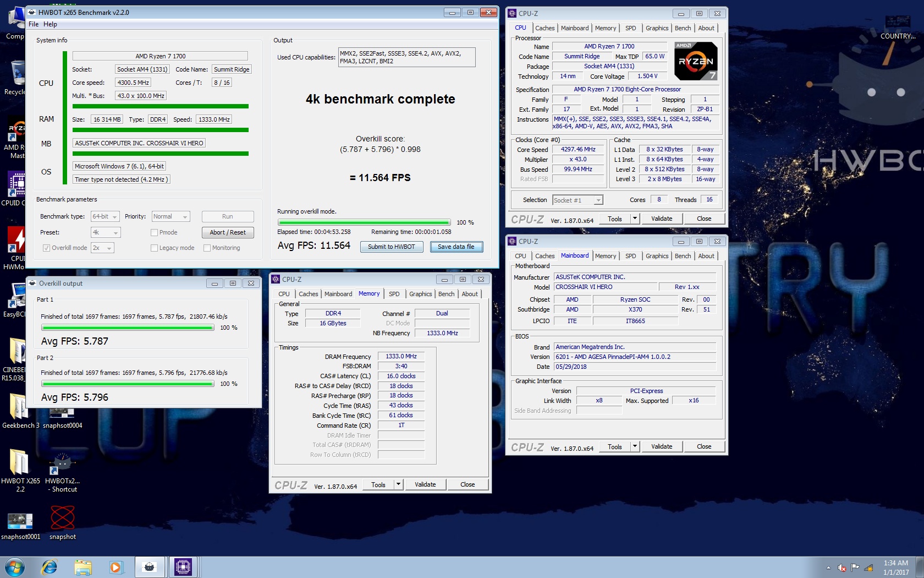
Task: Click the running overkill mode progress bar
Action: 364,222
